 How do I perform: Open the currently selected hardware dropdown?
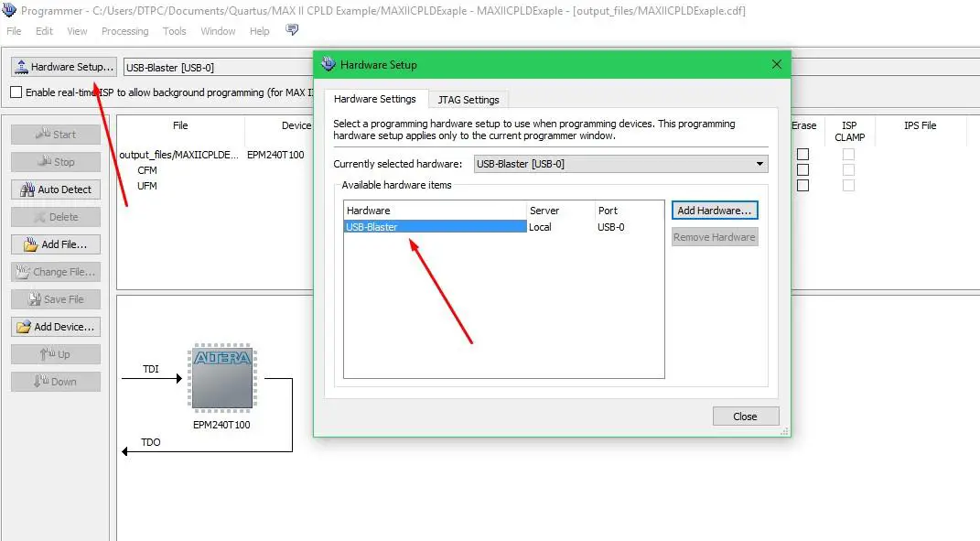759,163
